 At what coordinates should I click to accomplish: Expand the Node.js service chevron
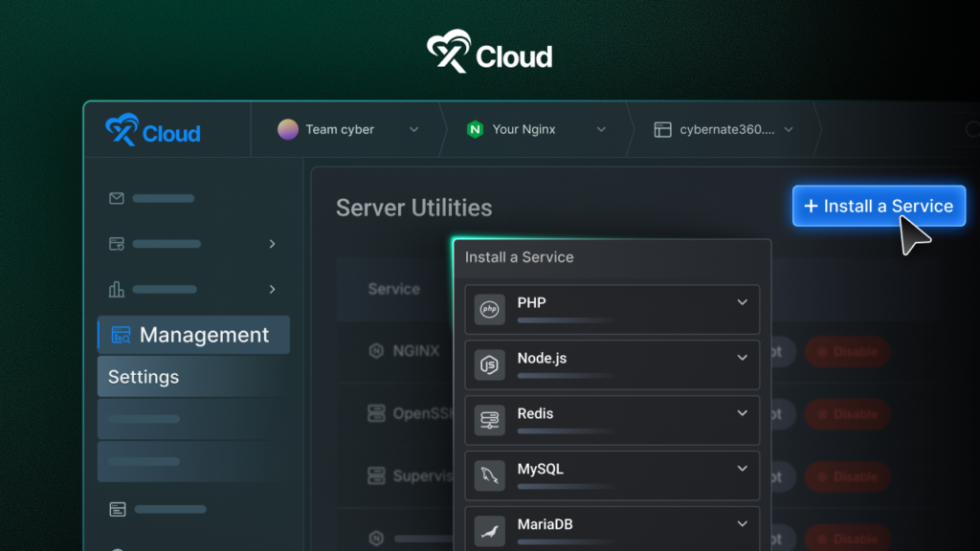742,358
